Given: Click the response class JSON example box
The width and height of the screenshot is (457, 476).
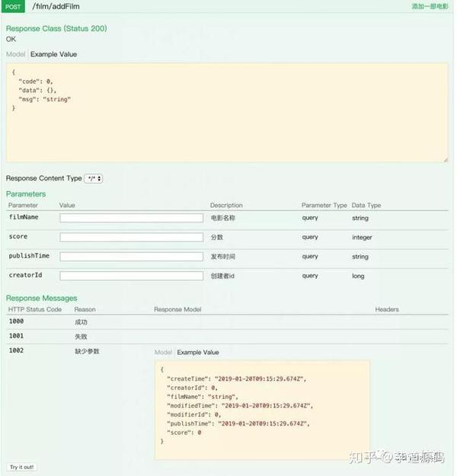Looking at the screenshot, I should [227, 112].
